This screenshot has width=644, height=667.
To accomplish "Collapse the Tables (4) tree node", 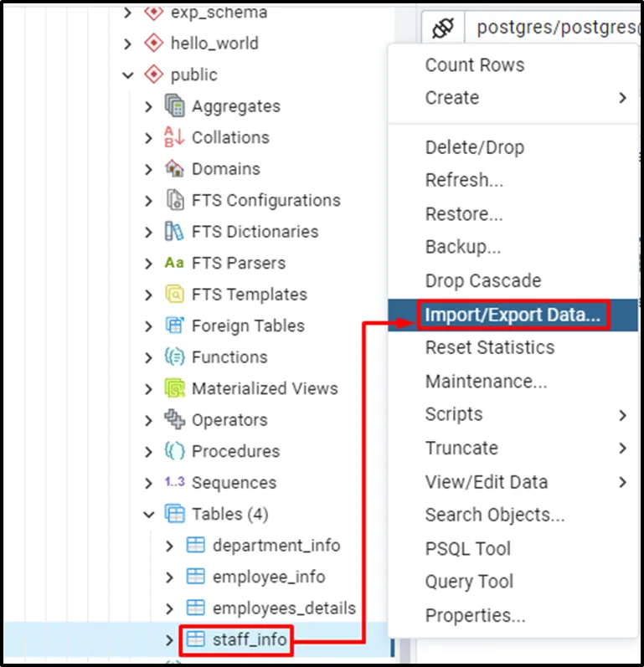I will (x=149, y=515).
